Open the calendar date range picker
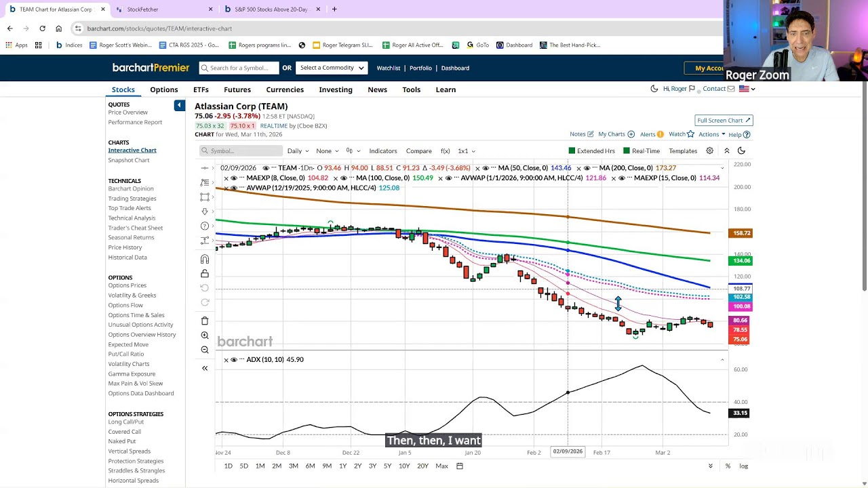This screenshot has height=488, width=868. [x=460, y=466]
